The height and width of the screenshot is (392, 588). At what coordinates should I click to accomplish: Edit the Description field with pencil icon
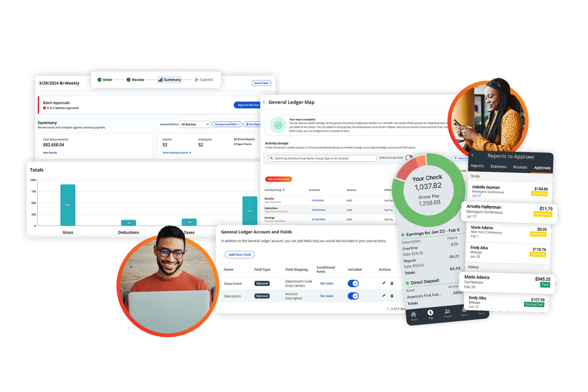[x=383, y=296]
